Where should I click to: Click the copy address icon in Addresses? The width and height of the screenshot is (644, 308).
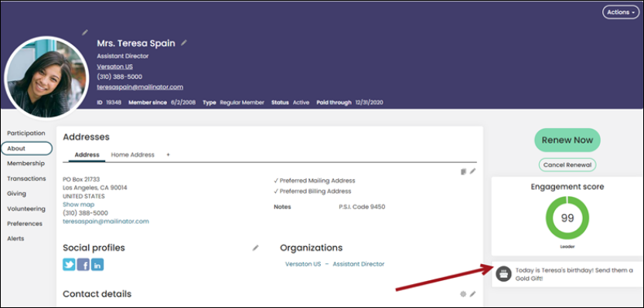tap(464, 171)
